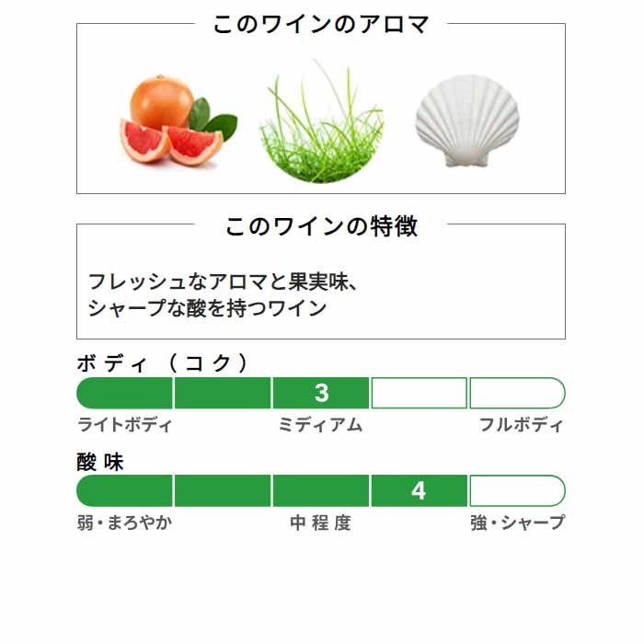644x644 pixels.
Task: Click the white seashell aroma image
Action: click(467, 121)
